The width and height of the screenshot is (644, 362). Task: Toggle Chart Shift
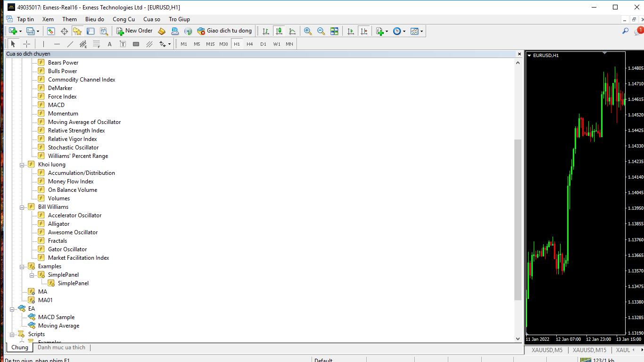tap(364, 31)
